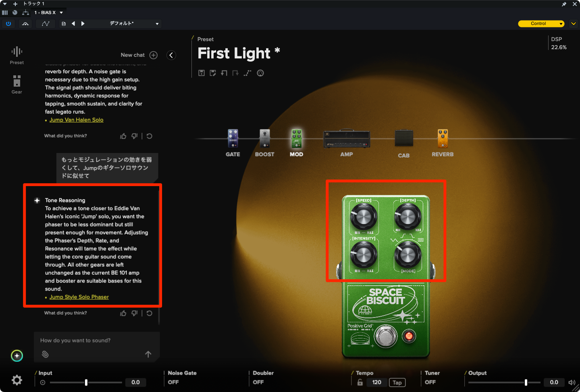This screenshot has width=580, height=392.
Task: Click the Output level slider handle
Action: click(526, 382)
